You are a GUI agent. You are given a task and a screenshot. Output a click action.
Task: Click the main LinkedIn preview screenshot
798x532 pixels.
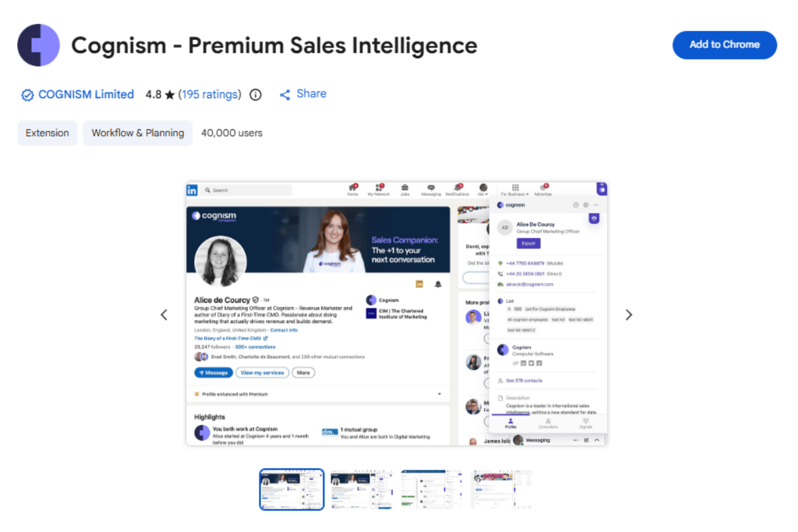397,314
